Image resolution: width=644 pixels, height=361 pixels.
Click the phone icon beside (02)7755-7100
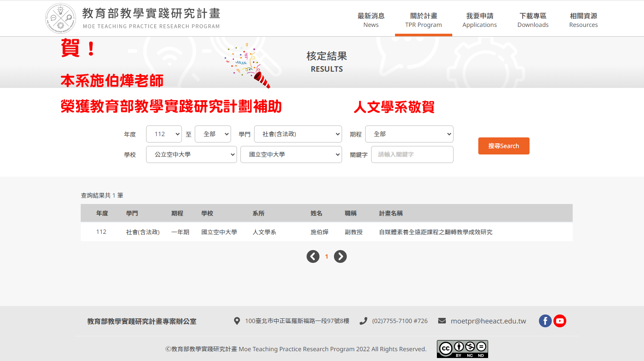pos(363,321)
